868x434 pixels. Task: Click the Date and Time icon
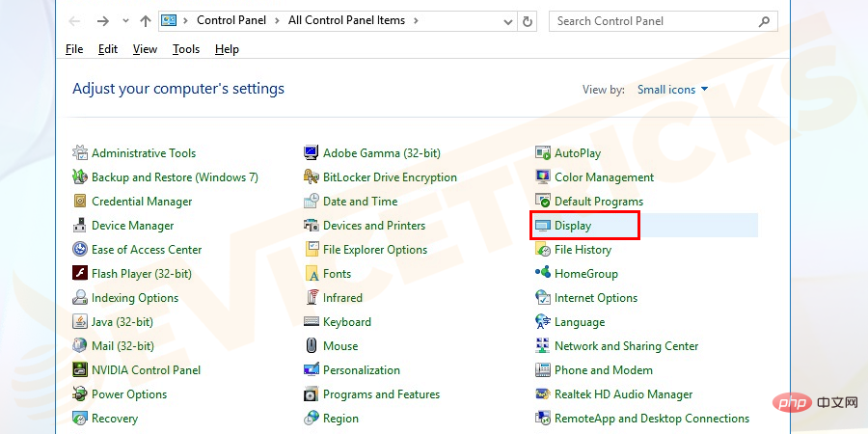(312, 202)
